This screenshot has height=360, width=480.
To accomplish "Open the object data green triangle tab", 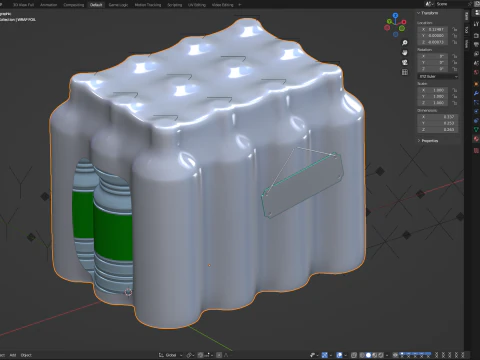I will [476, 130].
